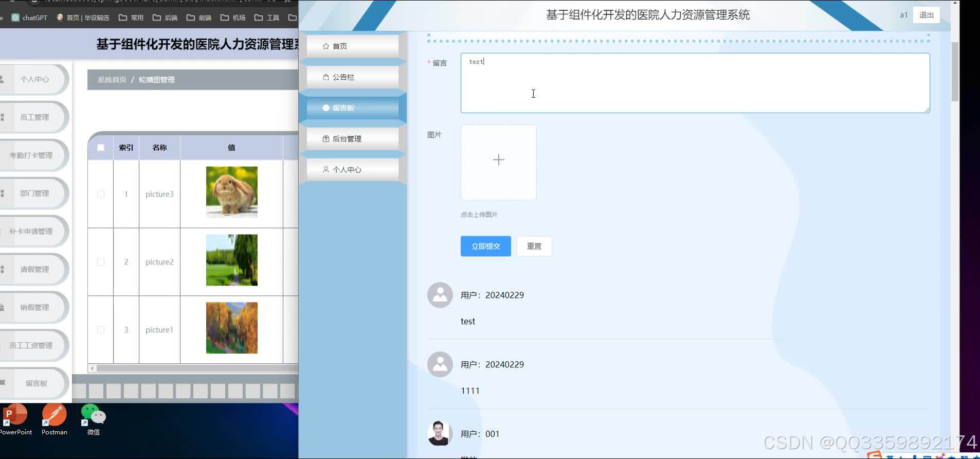This screenshot has width=980, height=459.
Task: Click into the 留言 text area
Action: tap(695, 83)
